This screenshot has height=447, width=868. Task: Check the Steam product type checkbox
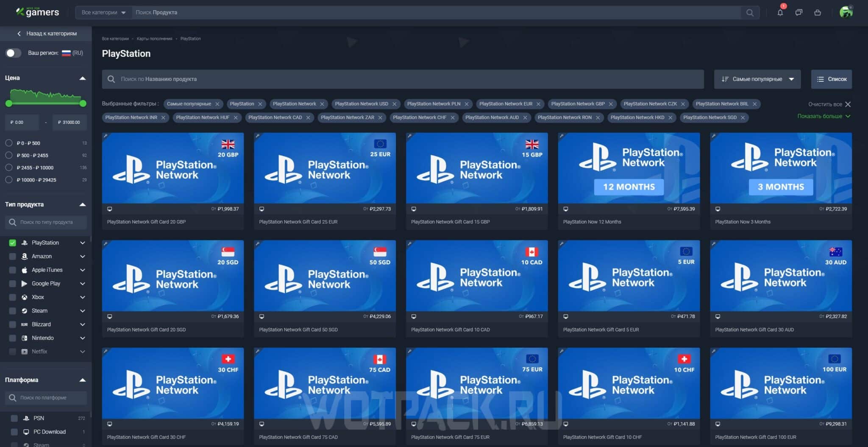tap(12, 310)
